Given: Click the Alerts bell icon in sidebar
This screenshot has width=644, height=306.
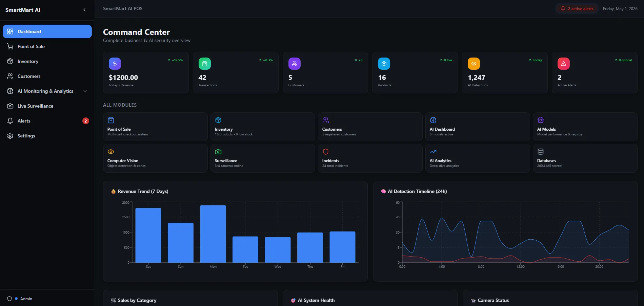Looking at the screenshot, I should 10,121.
